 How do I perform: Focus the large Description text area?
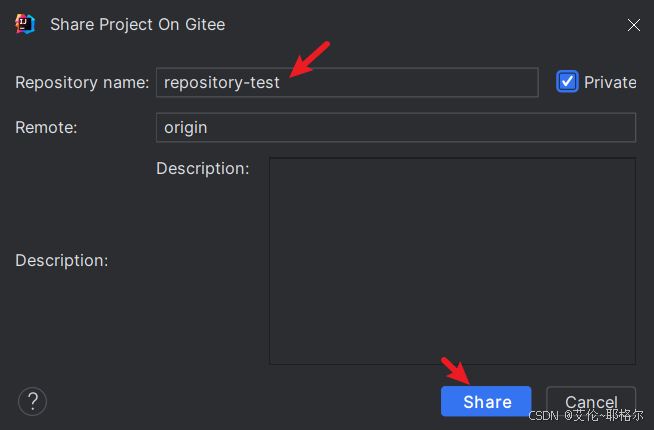[452, 260]
